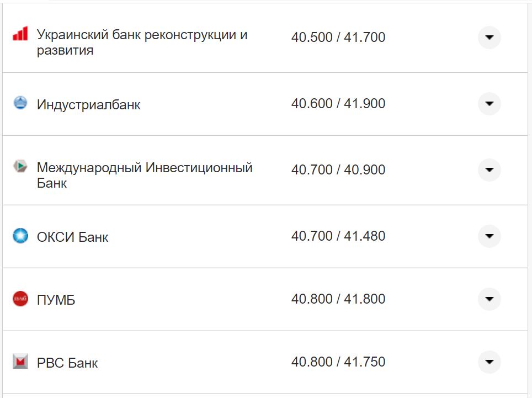This screenshot has height=398, width=532.
Task: Collapse the Международный Инвестиционный Банк row
Action: click(489, 170)
